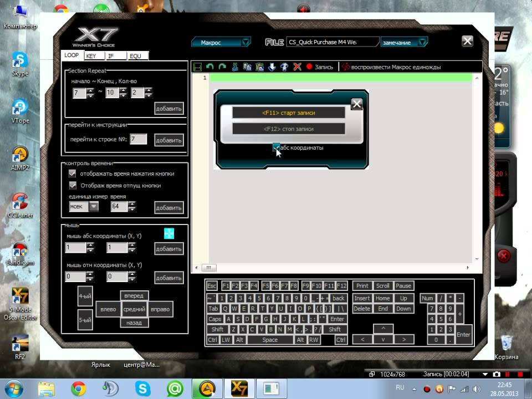Toggle отображать время нажатия кнопки checkbox

72,173
